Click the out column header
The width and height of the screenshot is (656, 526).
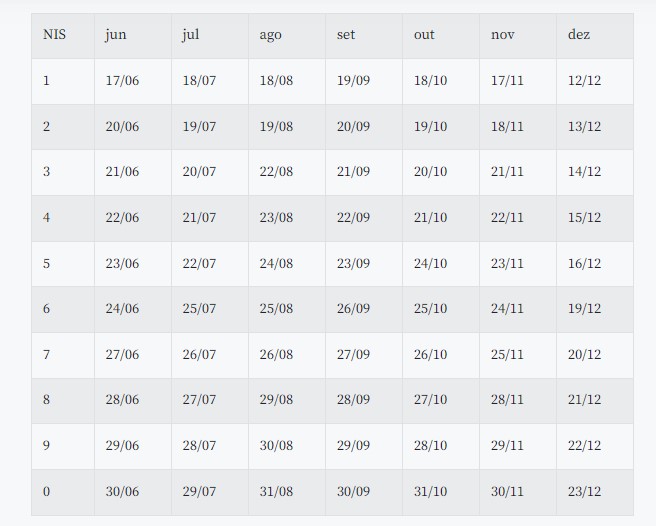pos(424,35)
